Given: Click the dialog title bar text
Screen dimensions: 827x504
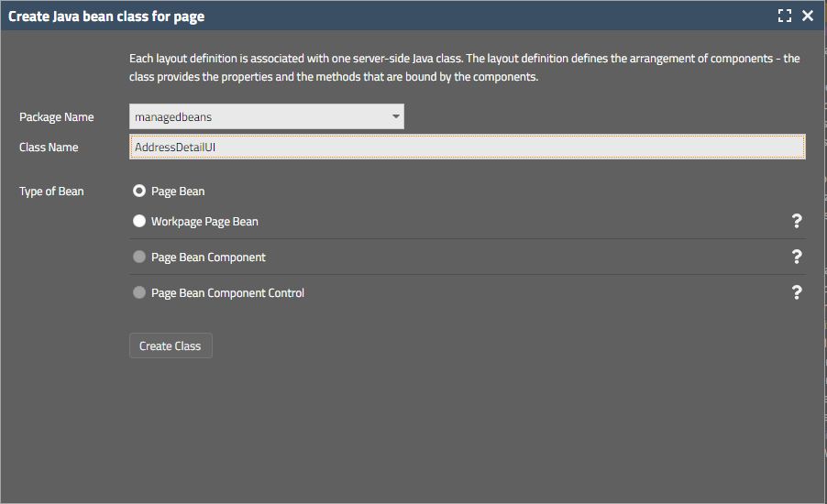Looking at the screenshot, I should (x=106, y=16).
